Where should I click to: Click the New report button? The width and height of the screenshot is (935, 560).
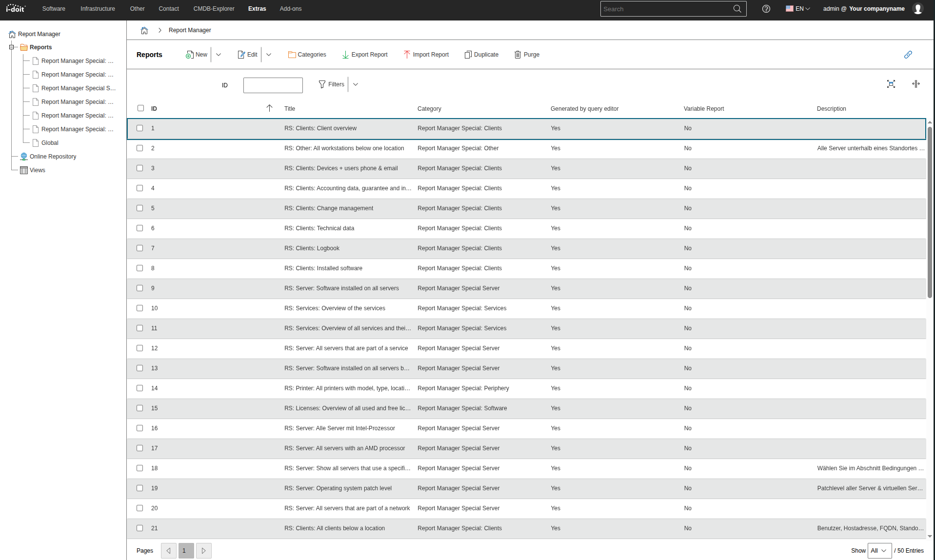196,55
